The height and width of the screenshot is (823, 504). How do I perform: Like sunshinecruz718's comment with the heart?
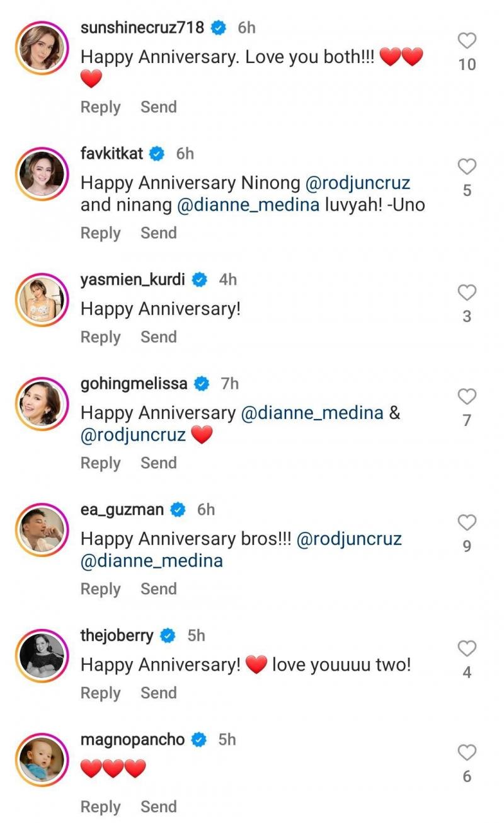pos(467,42)
